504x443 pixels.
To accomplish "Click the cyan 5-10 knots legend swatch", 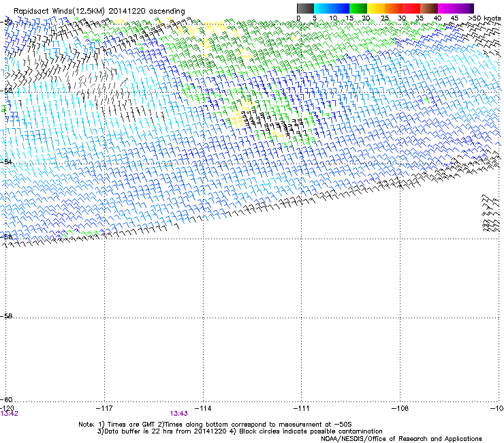I will point(323,8).
